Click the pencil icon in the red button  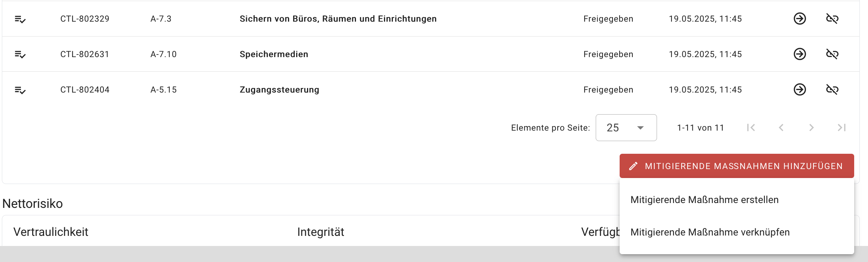pos(633,166)
